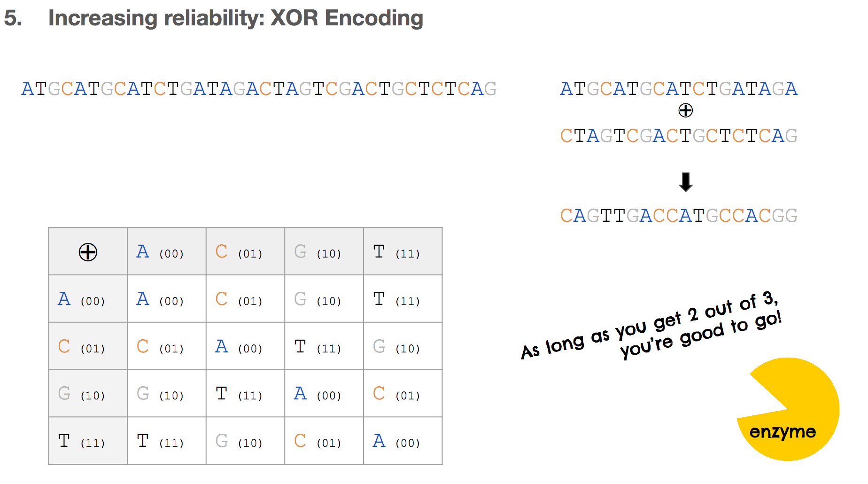Click the 'G (10)' column header cell
Screen dimensions: 868x484
(324, 251)
